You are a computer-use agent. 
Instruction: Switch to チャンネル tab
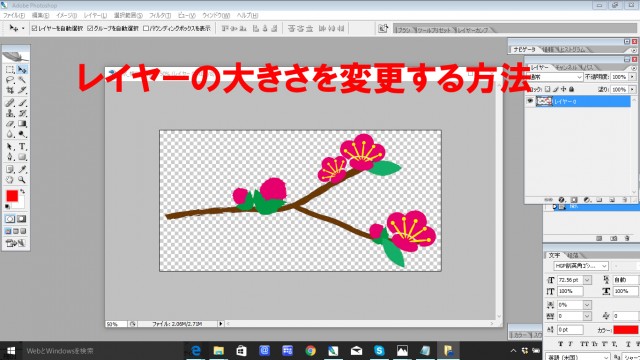pos(565,67)
